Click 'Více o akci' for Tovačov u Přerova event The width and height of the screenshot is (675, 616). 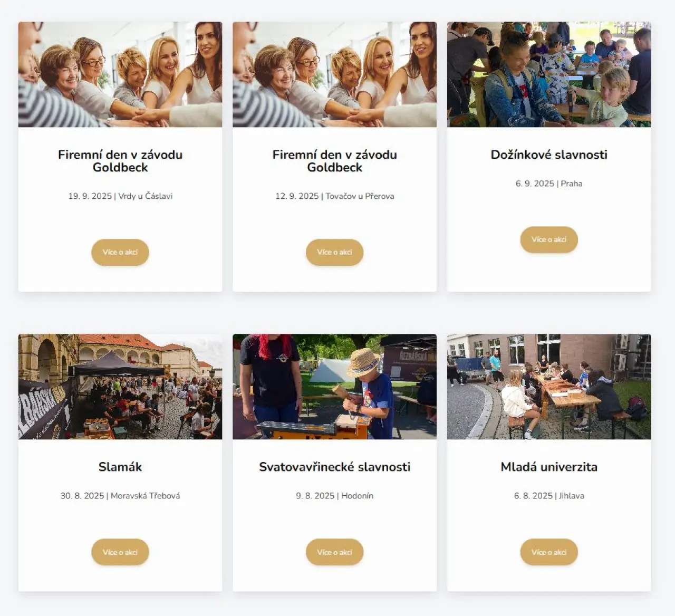coord(334,252)
